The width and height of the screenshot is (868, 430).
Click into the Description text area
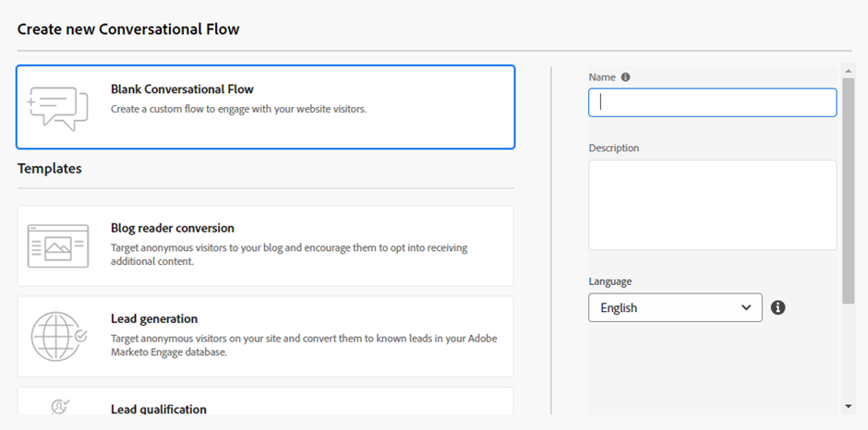click(x=712, y=204)
